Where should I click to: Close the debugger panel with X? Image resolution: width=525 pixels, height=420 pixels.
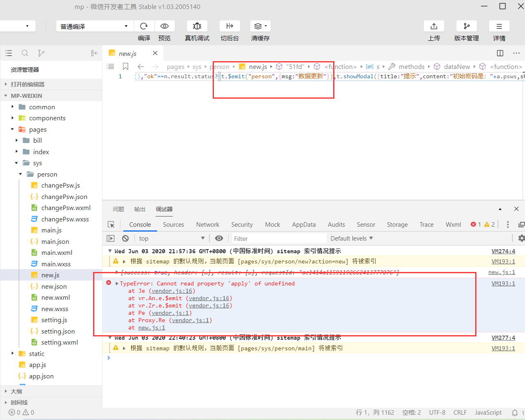(516, 209)
